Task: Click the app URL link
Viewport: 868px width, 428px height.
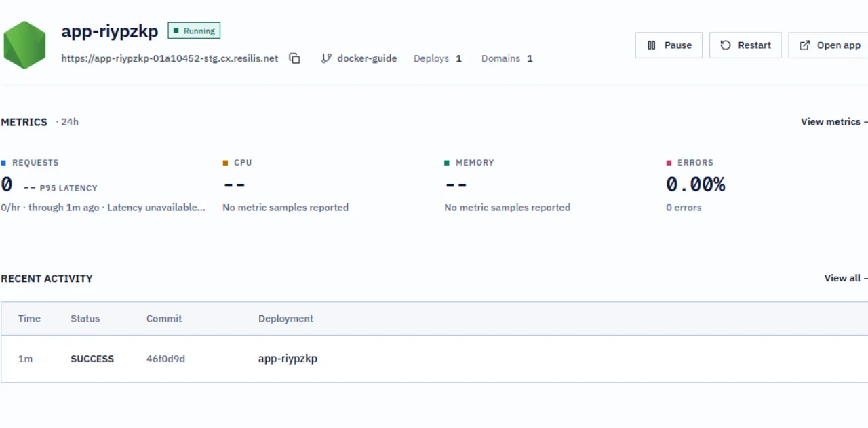Action: click(170, 58)
